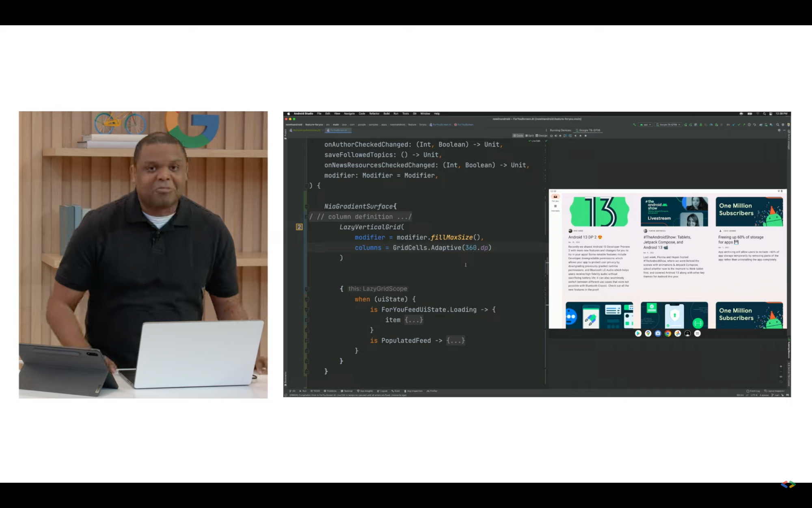
Task: Click the Chrome icon in emulator taskbar
Action: pos(668,333)
